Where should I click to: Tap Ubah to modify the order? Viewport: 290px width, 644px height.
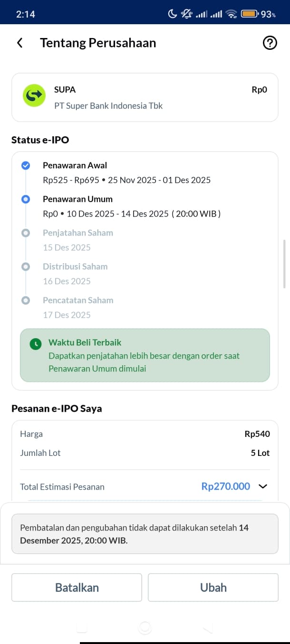213,587
